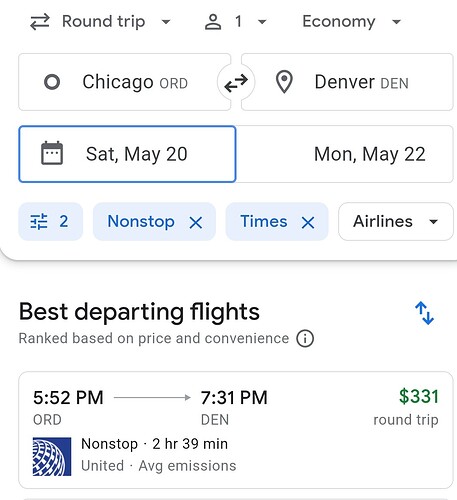
Task: Open the Times filter chip
Action: click(264, 221)
